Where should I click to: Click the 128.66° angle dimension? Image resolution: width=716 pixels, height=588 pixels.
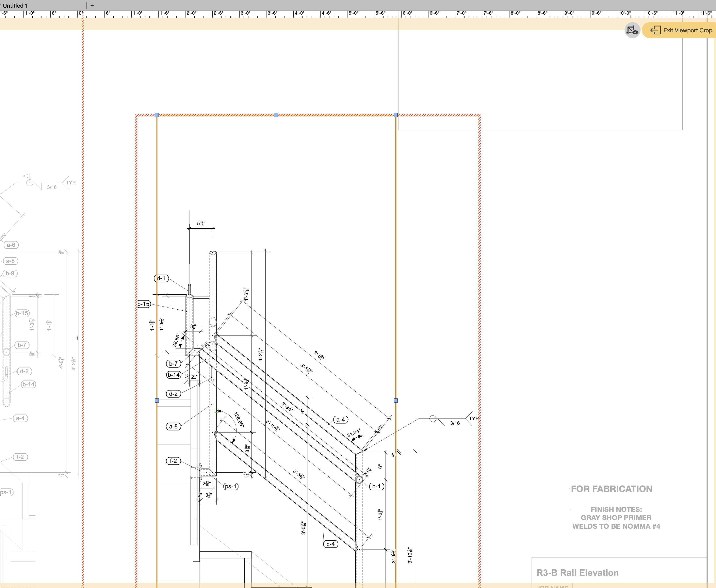point(239,419)
